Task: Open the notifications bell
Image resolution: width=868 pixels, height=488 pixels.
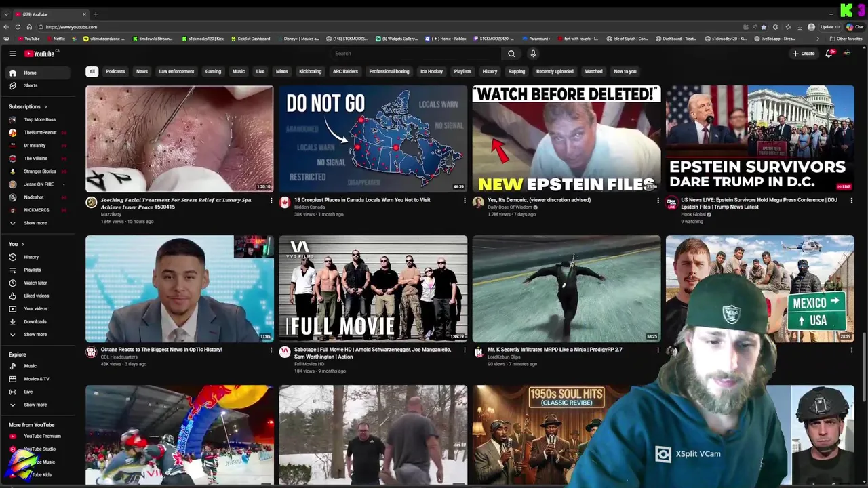Action: 829,54
